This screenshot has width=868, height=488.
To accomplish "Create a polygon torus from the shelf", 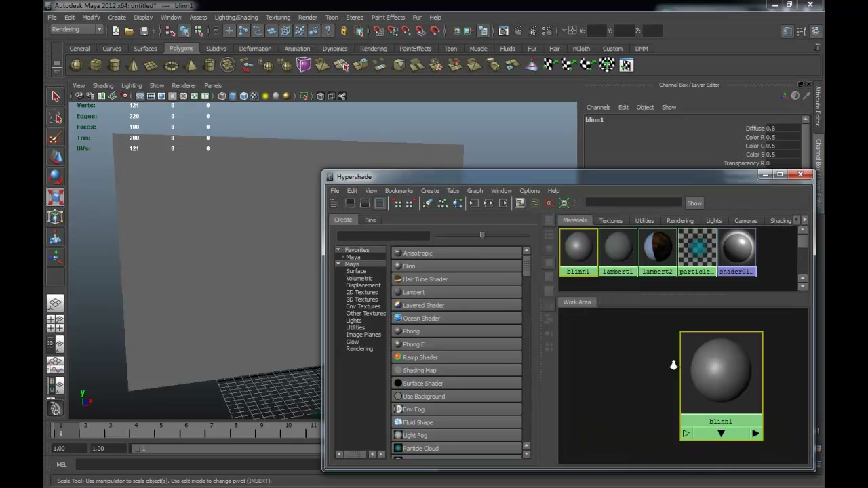I will pos(171,65).
